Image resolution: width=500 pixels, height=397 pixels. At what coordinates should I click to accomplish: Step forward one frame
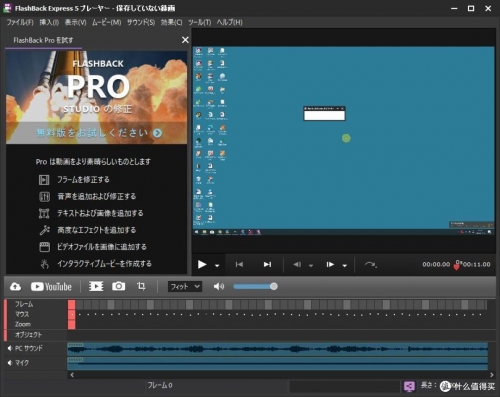tap(330, 265)
